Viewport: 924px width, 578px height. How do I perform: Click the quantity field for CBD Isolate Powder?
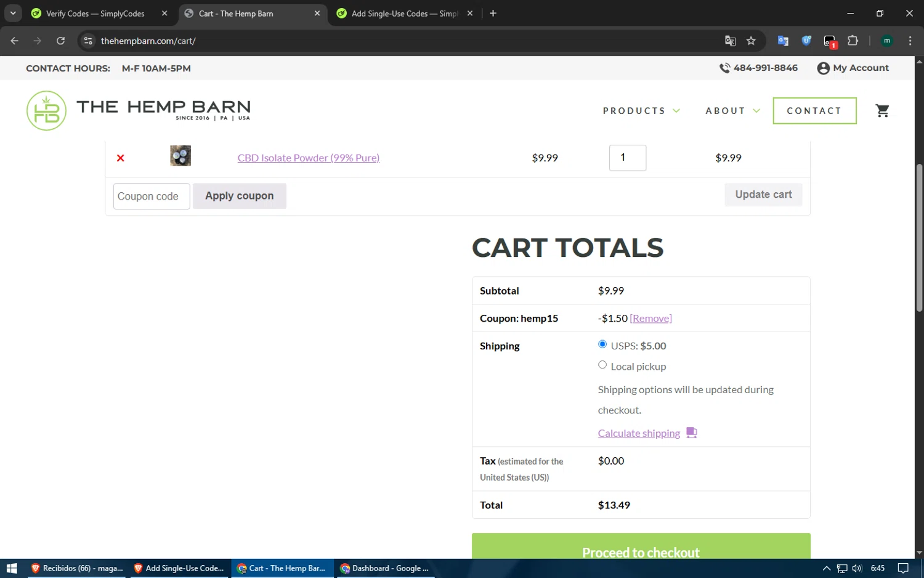[627, 158]
